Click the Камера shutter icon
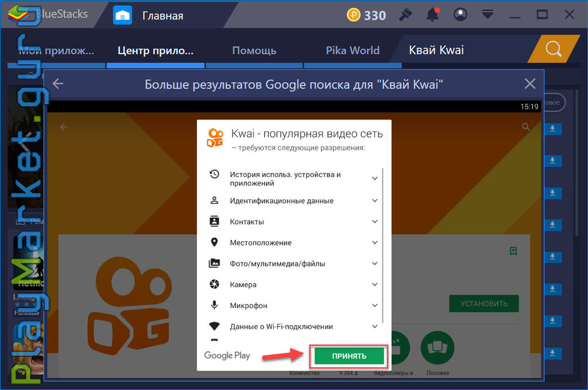Image resolution: width=588 pixels, height=390 pixels. (x=214, y=284)
